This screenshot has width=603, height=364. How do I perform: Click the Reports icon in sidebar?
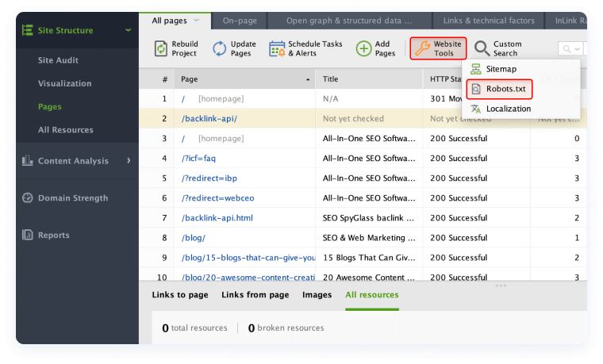[28, 235]
